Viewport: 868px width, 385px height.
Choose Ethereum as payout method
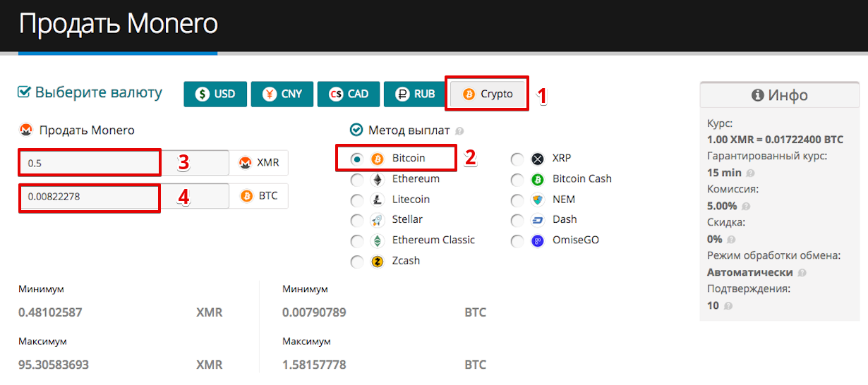pyautogui.click(x=358, y=180)
